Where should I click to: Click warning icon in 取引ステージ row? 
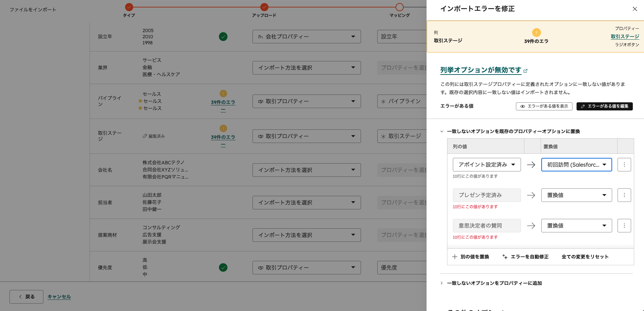223,128
